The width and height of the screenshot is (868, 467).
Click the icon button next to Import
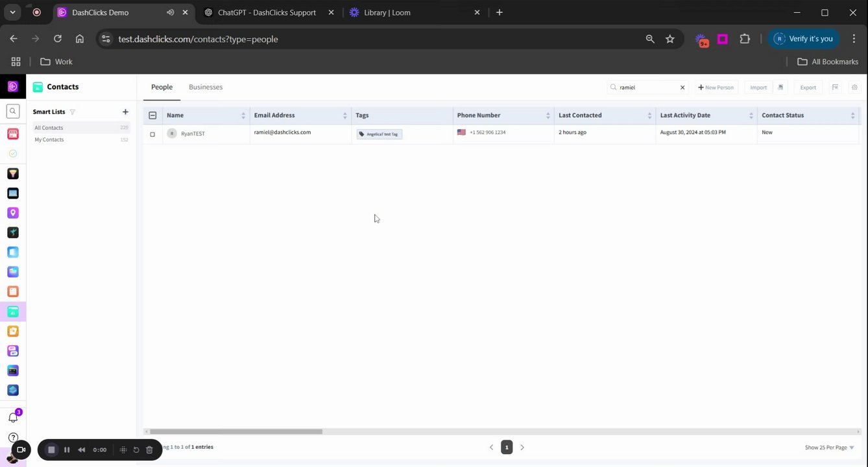pos(780,87)
